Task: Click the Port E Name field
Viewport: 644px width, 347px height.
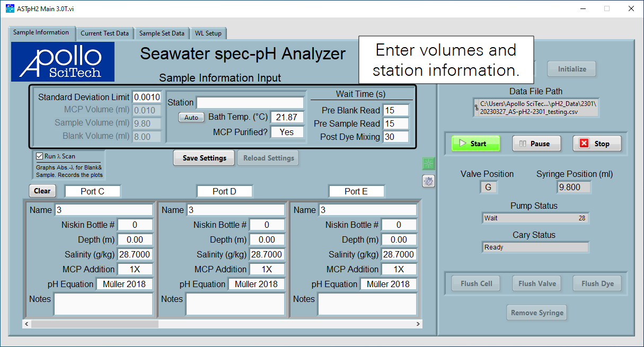Action: [x=367, y=210]
